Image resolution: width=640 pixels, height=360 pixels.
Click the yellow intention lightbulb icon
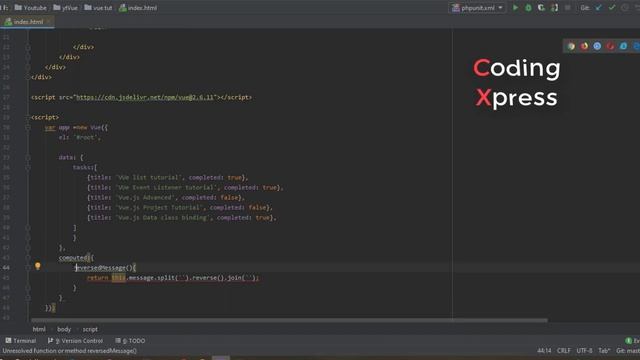[x=38, y=266]
